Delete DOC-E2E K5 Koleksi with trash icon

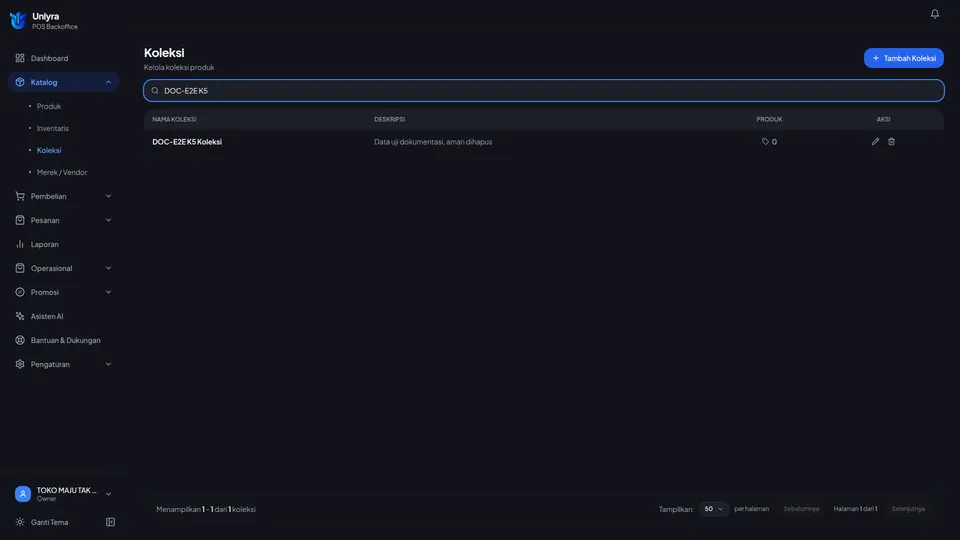pyautogui.click(x=891, y=141)
